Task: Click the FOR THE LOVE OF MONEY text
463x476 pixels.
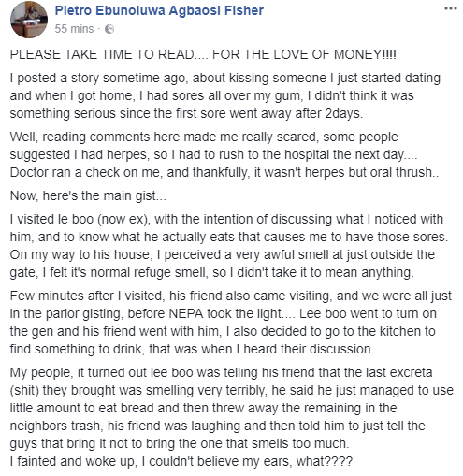Action: (304, 54)
